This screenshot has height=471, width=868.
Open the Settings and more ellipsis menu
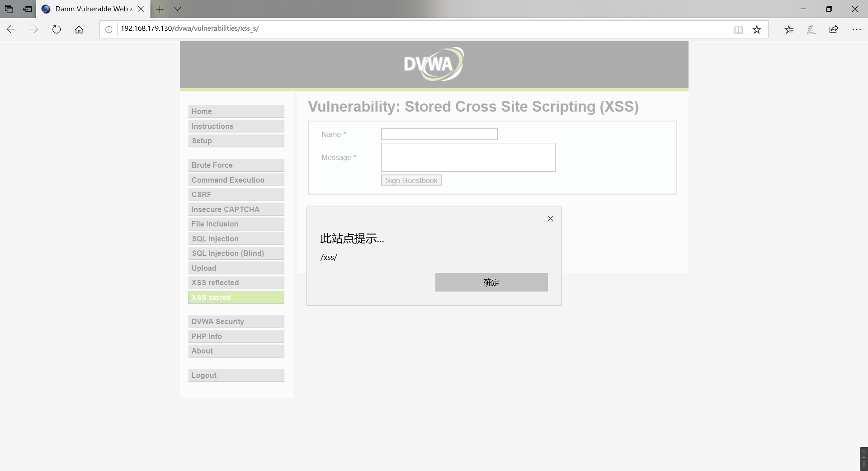click(856, 29)
